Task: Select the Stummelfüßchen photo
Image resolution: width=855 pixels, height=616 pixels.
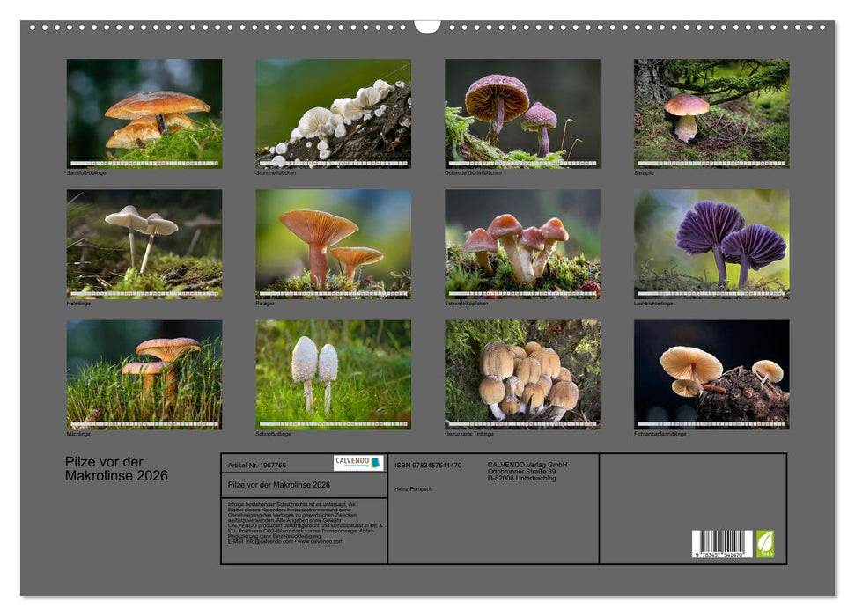Action: [x=333, y=113]
